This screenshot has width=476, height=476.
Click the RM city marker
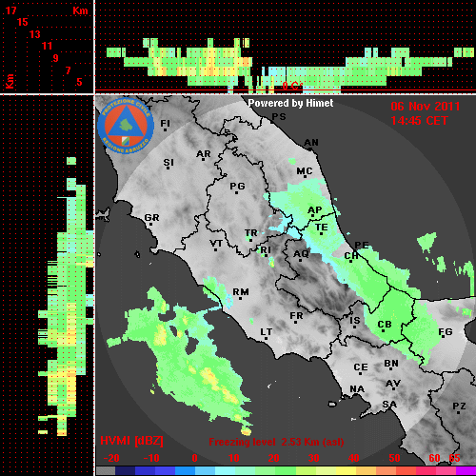point(241,293)
